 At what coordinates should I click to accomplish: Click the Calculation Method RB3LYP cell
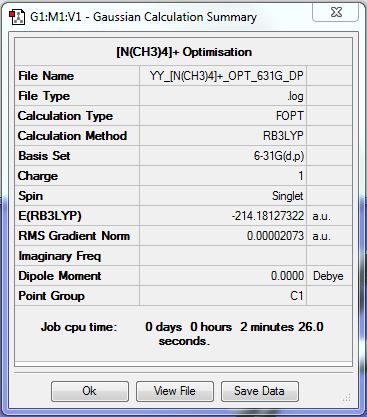click(223, 136)
